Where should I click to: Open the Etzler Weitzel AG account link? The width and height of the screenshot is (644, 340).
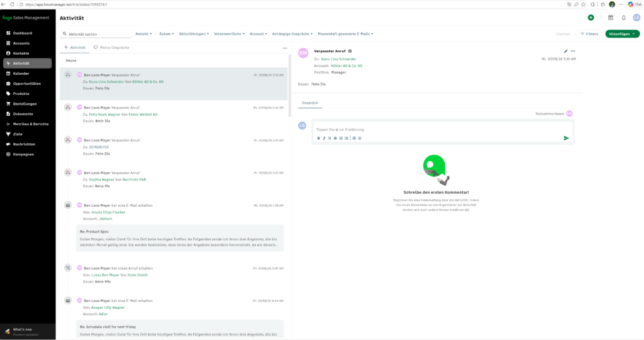click(143, 114)
